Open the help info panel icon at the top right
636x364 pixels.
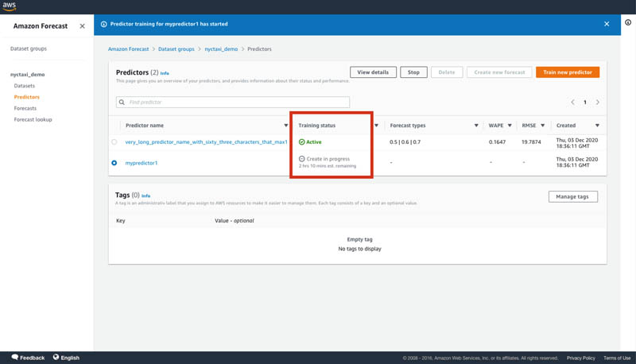click(628, 23)
